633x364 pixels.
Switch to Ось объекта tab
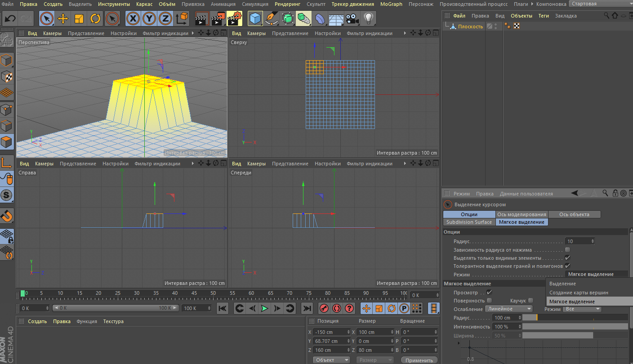(575, 214)
